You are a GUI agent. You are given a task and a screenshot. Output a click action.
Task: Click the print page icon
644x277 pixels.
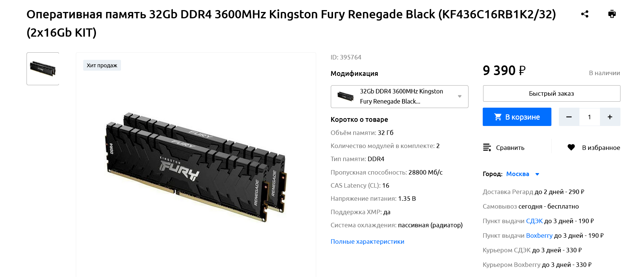612,14
